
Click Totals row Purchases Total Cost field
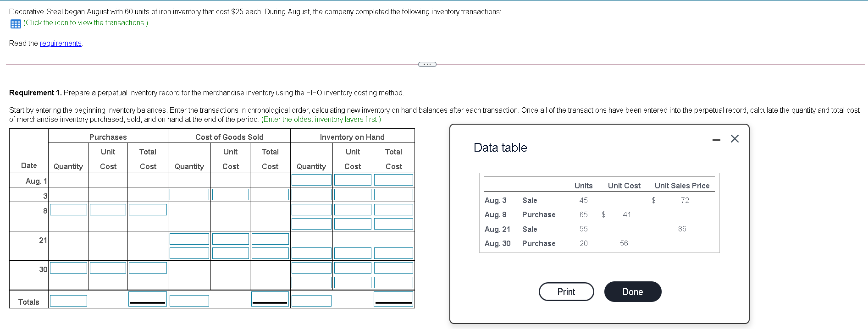[x=148, y=299]
